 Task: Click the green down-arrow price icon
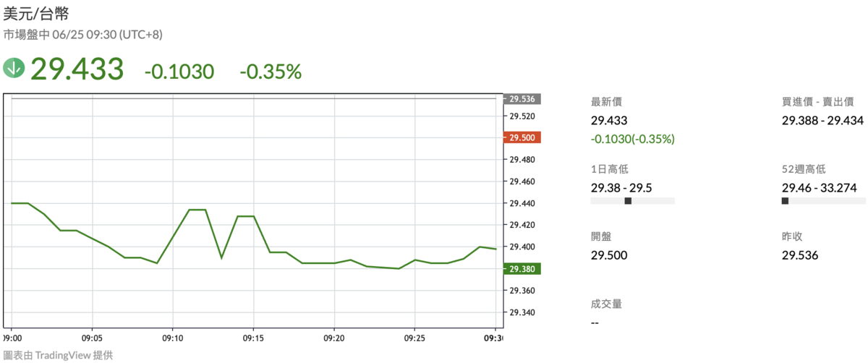pos(14,69)
